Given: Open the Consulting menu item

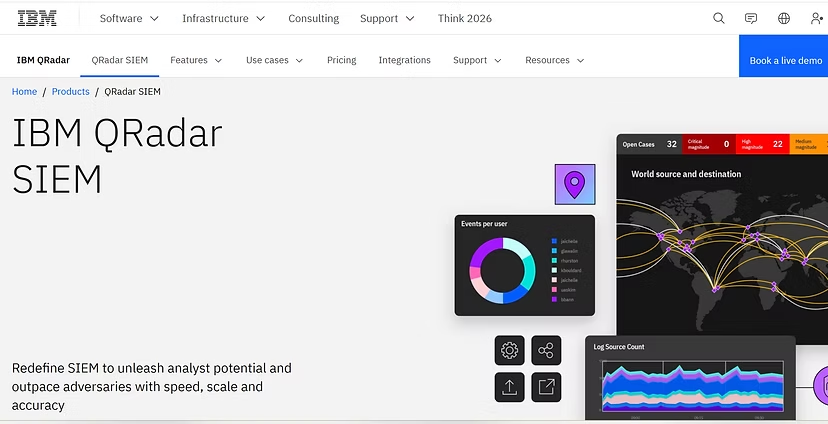Looking at the screenshot, I should click(x=314, y=18).
